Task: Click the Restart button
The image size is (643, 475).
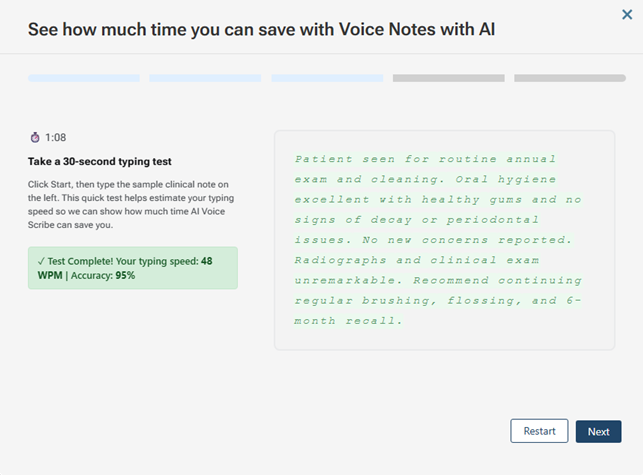Action: 539,431
